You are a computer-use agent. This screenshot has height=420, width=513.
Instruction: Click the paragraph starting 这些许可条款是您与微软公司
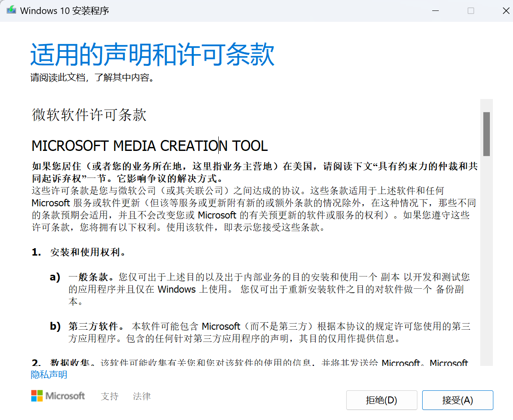pos(254,209)
